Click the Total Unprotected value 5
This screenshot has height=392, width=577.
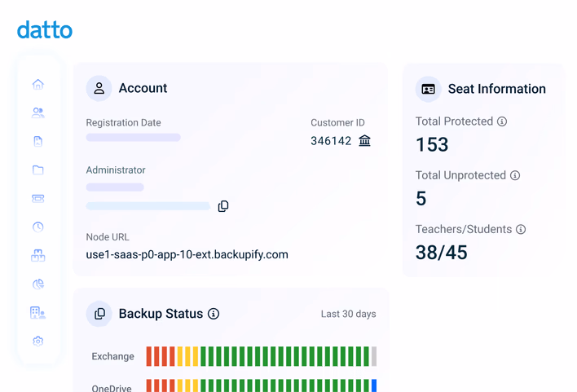(x=421, y=198)
